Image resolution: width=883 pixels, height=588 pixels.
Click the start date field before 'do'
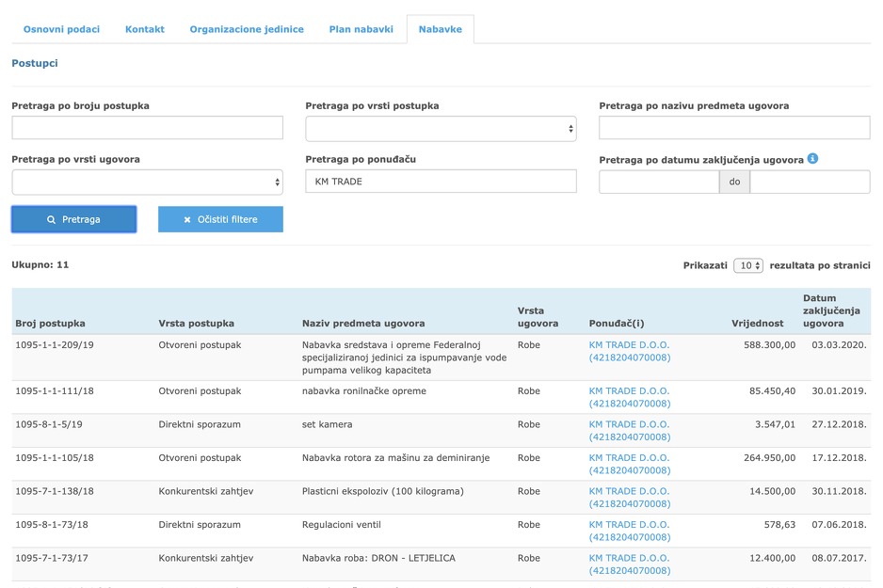click(x=659, y=182)
